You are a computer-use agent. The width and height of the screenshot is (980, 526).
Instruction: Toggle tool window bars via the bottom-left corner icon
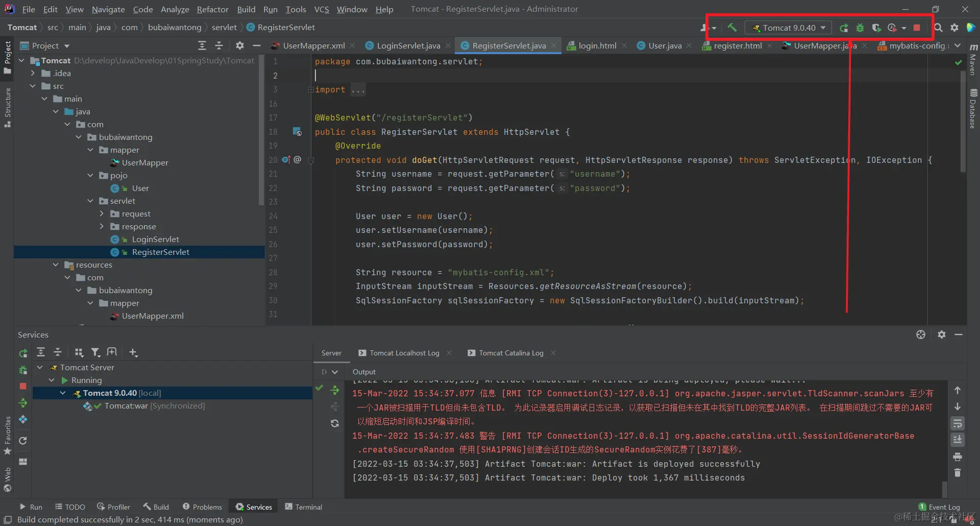click(x=8, y=519)
